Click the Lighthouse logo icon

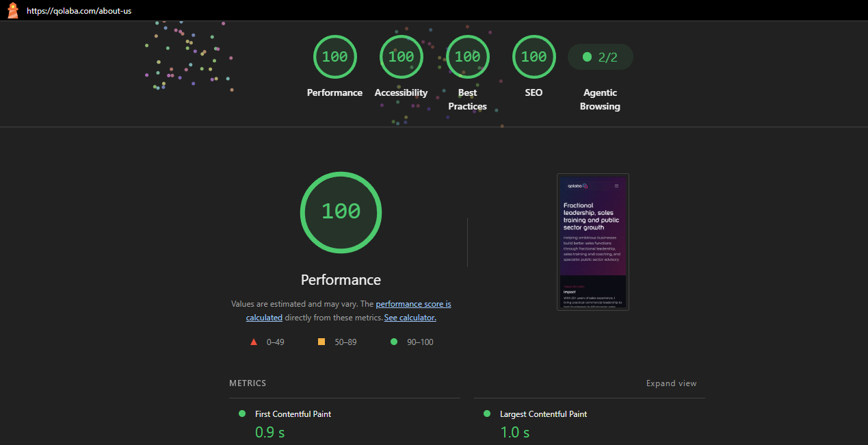(12, 10)
